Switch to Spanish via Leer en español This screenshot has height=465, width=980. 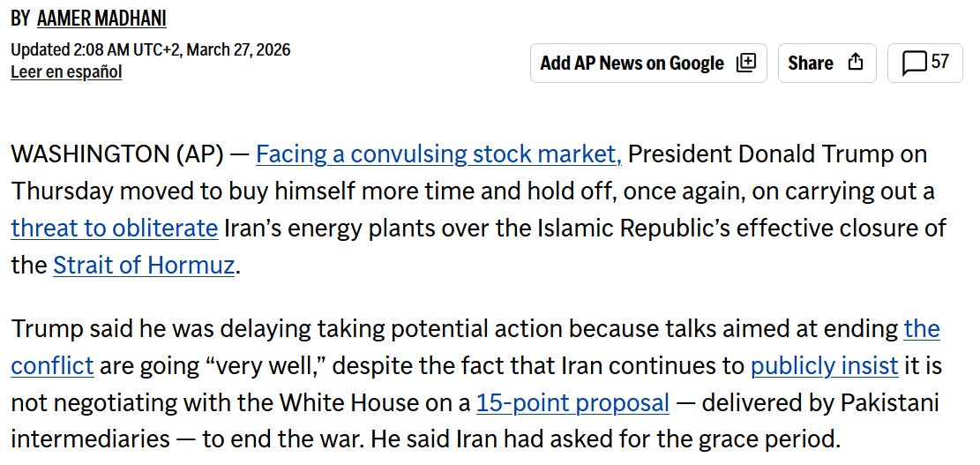(66, 71)
